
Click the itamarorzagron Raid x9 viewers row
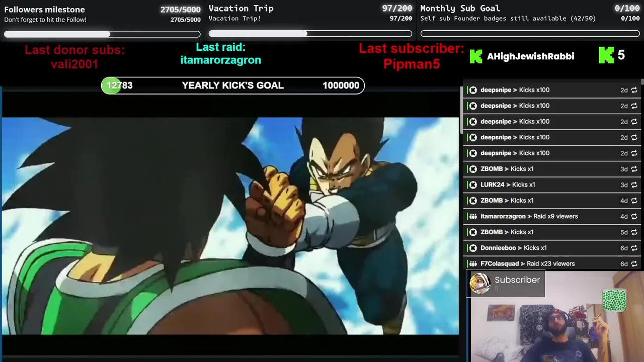552,216
